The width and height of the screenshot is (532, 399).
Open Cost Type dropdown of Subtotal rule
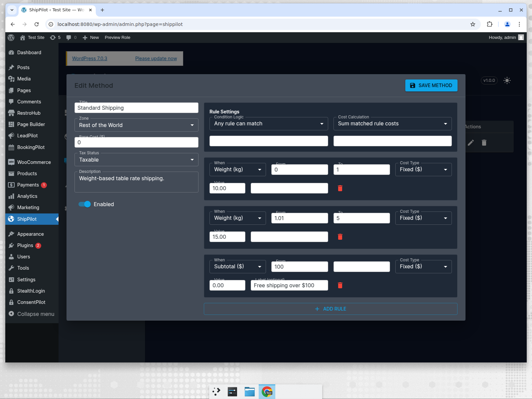(x=423, y=267)
